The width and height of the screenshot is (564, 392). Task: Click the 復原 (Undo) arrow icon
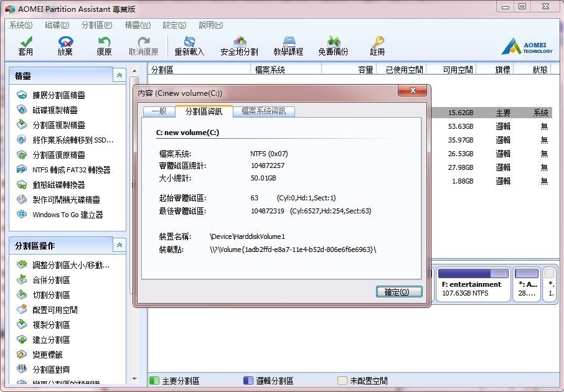105,41
